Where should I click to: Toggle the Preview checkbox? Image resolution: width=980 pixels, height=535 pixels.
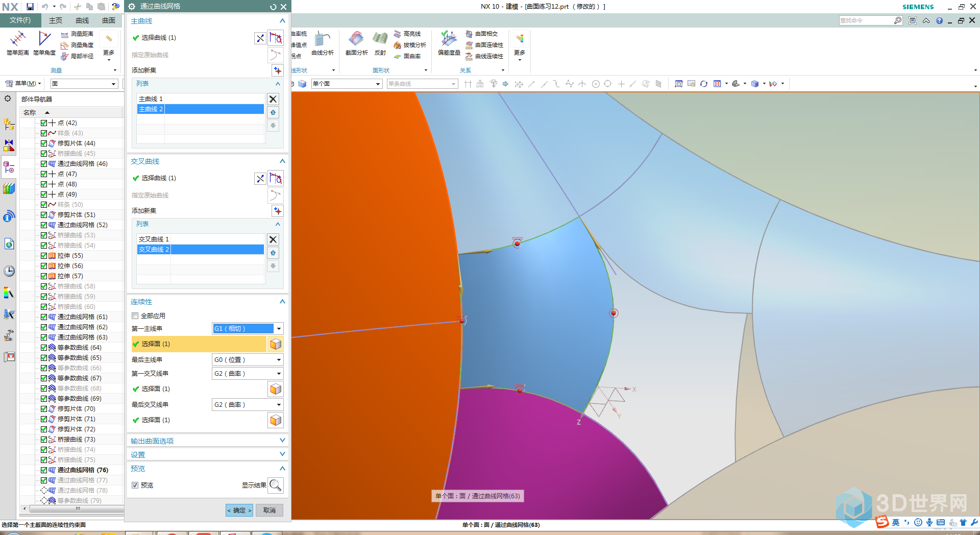pos(135,485)
